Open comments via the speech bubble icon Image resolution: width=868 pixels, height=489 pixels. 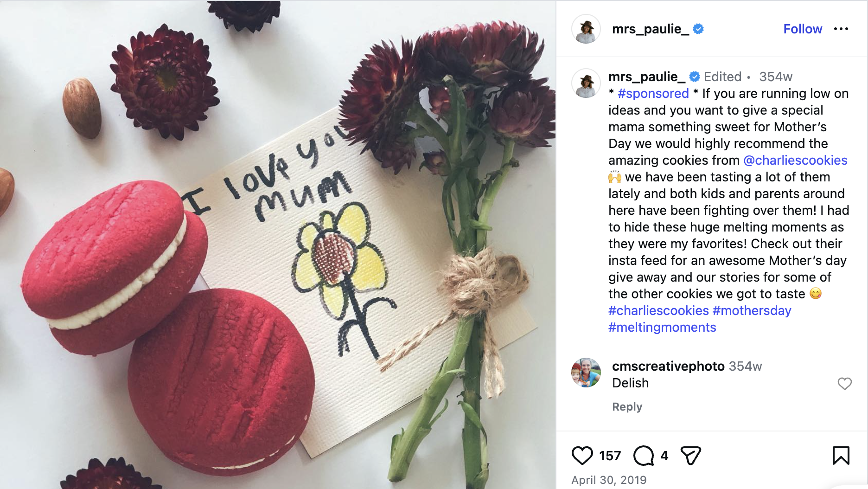[x=644, y=456]
